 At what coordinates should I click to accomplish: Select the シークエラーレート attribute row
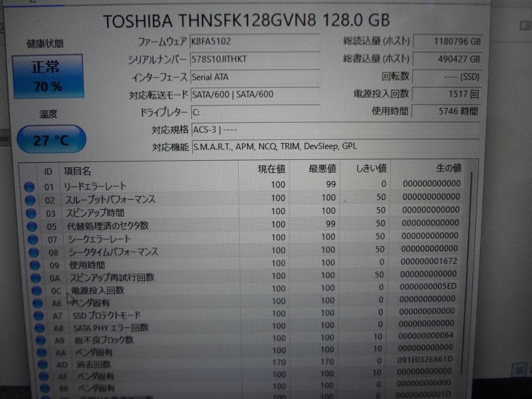tap(244, 237)
